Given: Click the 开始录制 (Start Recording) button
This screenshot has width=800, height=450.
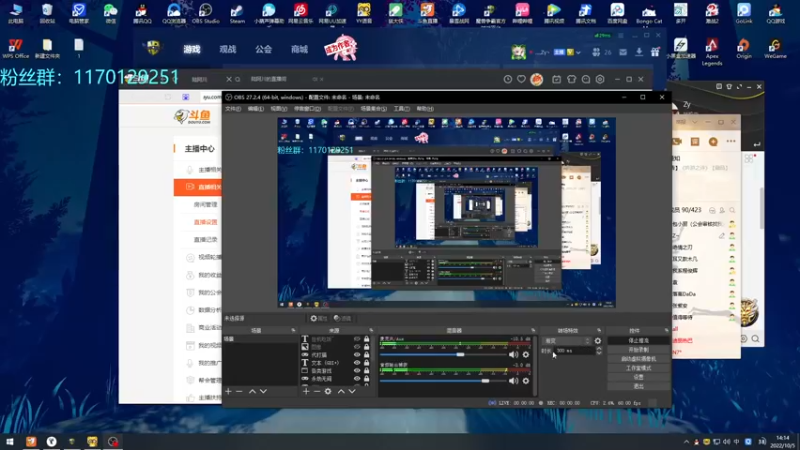Looking at the screenshot, I should click(x=638, y=350).
